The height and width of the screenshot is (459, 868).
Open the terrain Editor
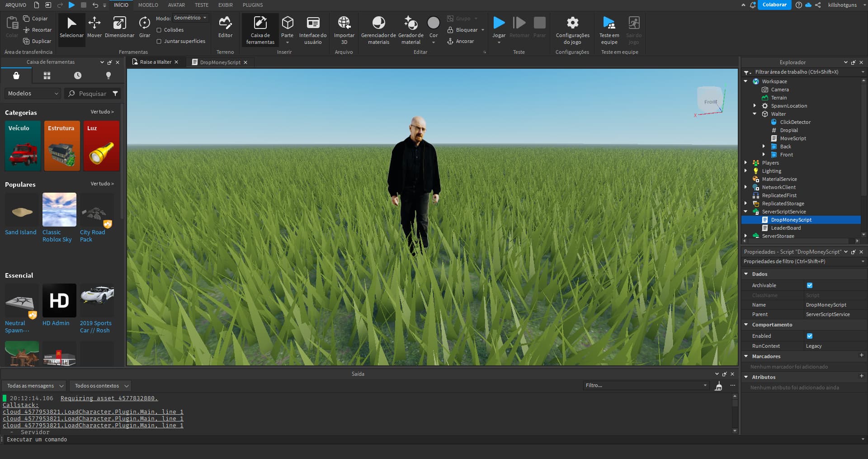pyautogui.click(x=225, y=28)
